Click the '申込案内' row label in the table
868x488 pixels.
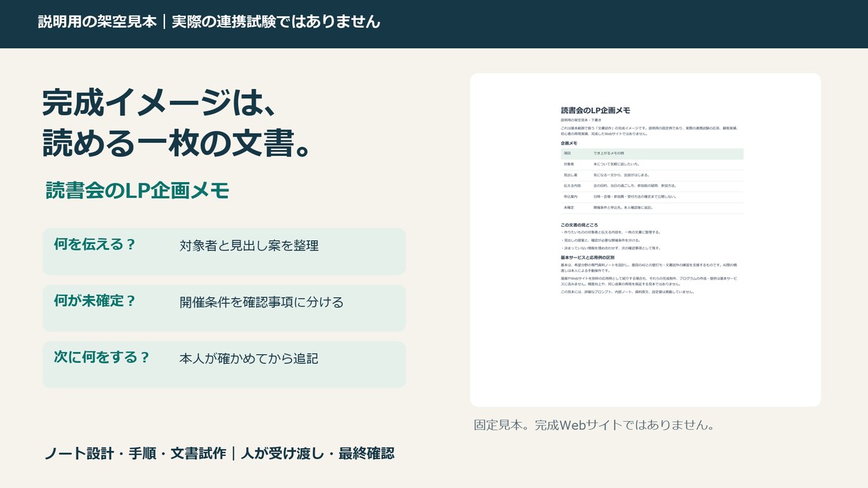[x=571, y=196]
